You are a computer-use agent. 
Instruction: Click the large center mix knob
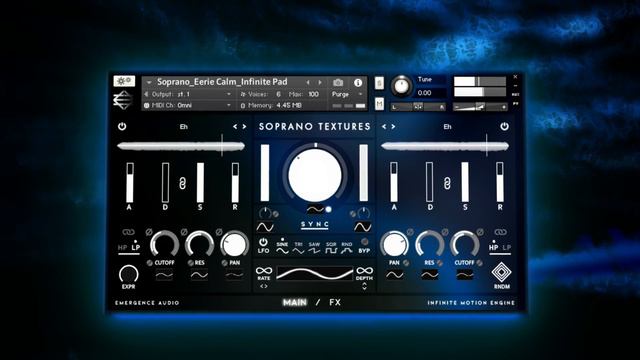(315, 175)
